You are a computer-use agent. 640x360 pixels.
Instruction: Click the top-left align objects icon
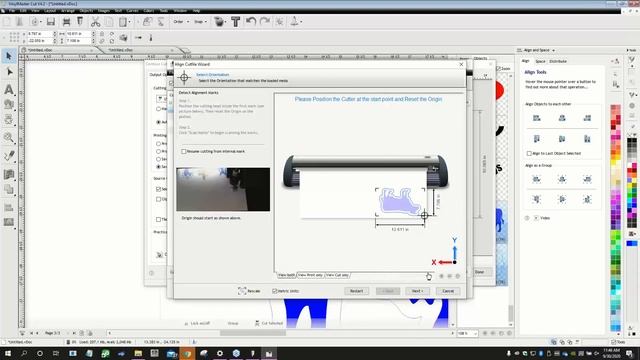536,118
